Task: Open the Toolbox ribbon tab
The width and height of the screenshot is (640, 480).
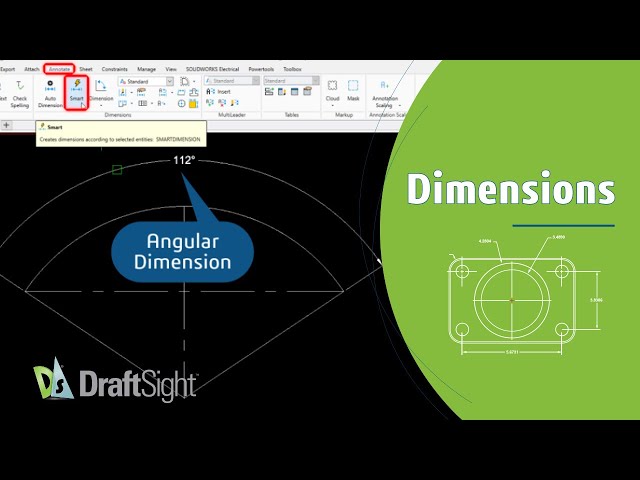Action: (x=292, y=69)
